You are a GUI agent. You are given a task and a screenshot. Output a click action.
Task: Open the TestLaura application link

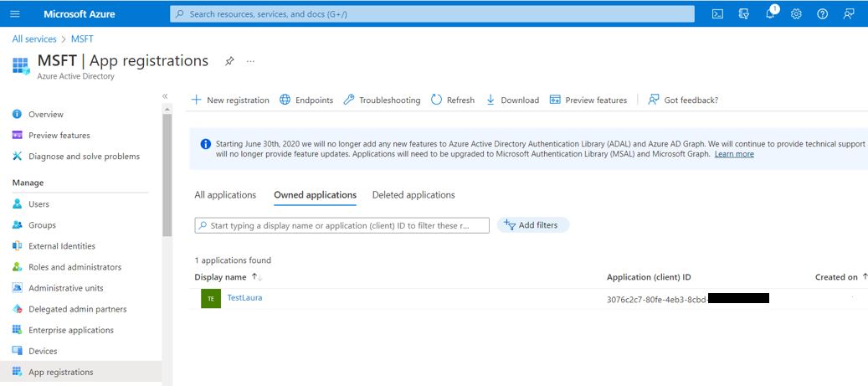[244, 297]
